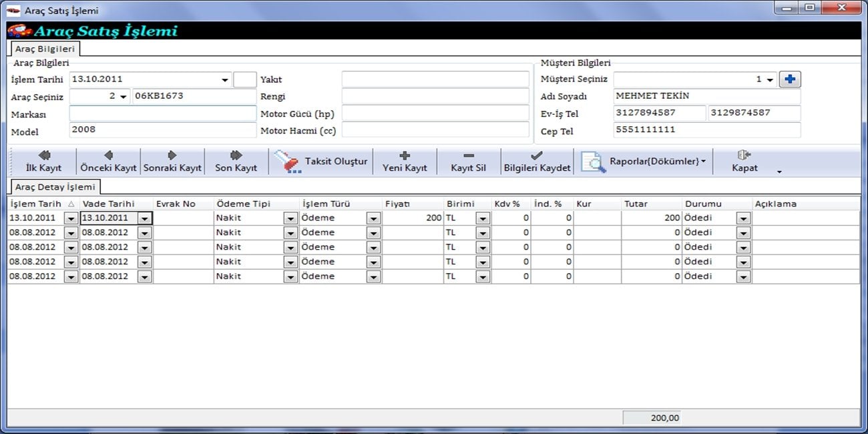Screen dimensions: 868x434
Task: Close the form with Kapat icon
Action: click(x=744, y=162)
